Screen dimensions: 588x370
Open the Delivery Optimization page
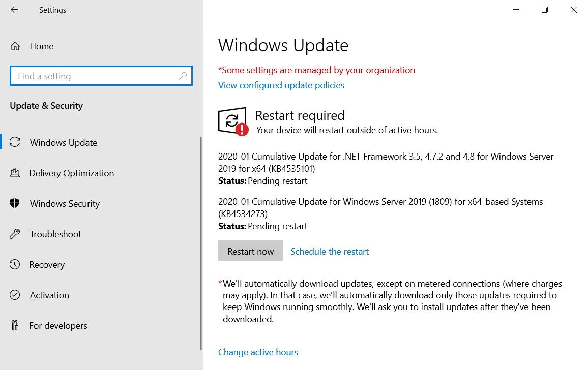(72, 173)
